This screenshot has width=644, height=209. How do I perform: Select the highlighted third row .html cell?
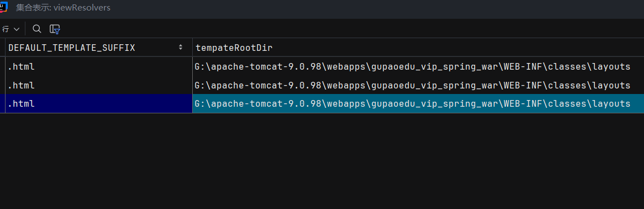(x=98, y=104)
